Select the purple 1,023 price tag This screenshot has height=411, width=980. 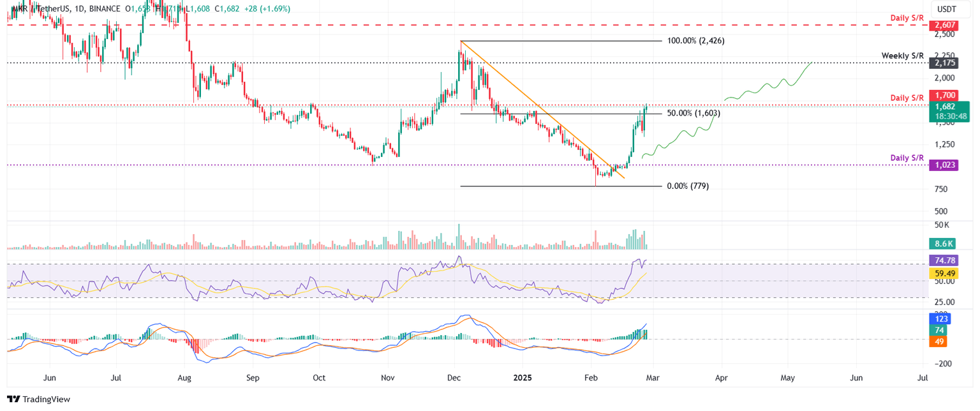coord(945,165)
